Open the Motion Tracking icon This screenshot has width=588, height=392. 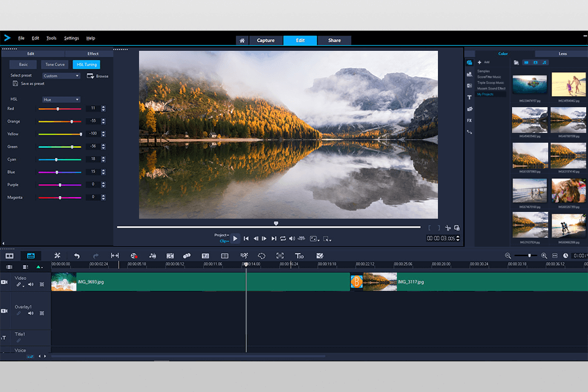187,256
